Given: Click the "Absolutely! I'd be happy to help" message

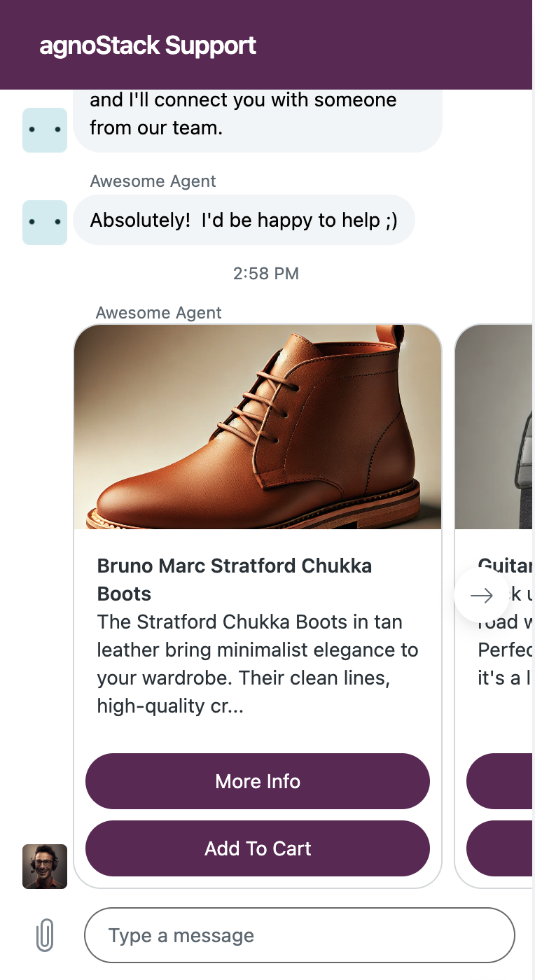Looking at the screenshot, I should [x=244, y=220].
